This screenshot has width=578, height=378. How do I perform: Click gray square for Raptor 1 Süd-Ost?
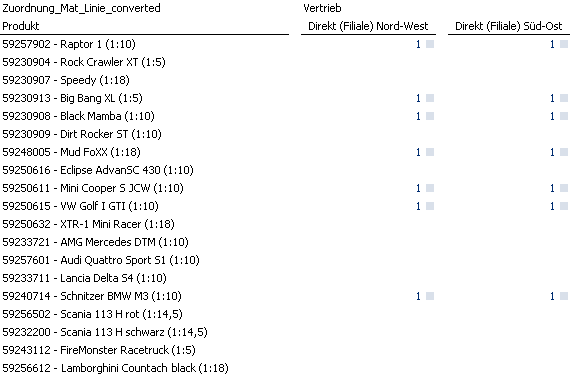(564, 44)
